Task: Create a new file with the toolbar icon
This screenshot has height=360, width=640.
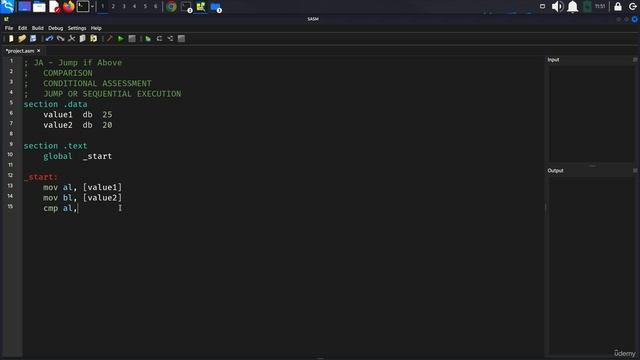Action: click(11, 39)
